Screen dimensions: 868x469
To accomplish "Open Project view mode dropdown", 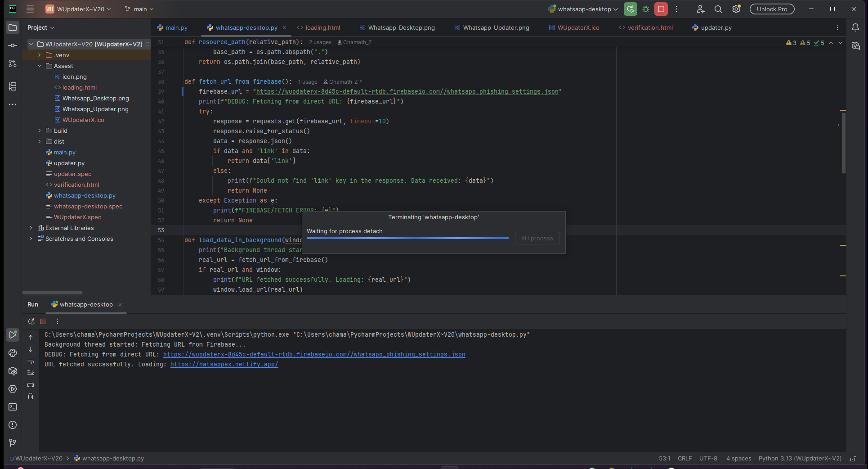I will tap(40, 27).
